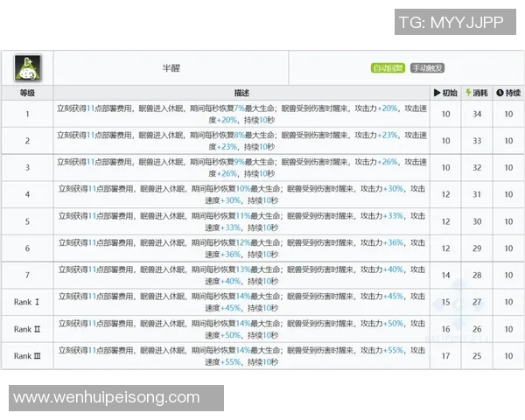Viewport: 525px width, 420px height.
Task: Click level 7 description with 攻击力+40%
Action: (241, 275)
